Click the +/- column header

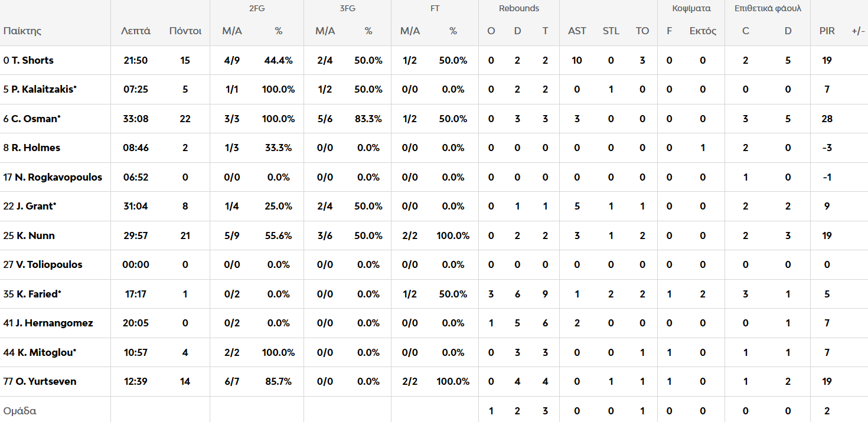tap(858, 31)
